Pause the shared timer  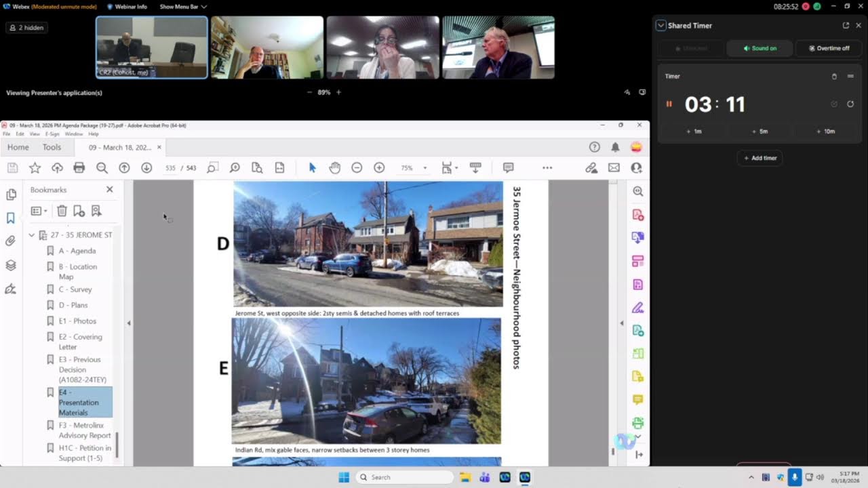coord(669,104)
